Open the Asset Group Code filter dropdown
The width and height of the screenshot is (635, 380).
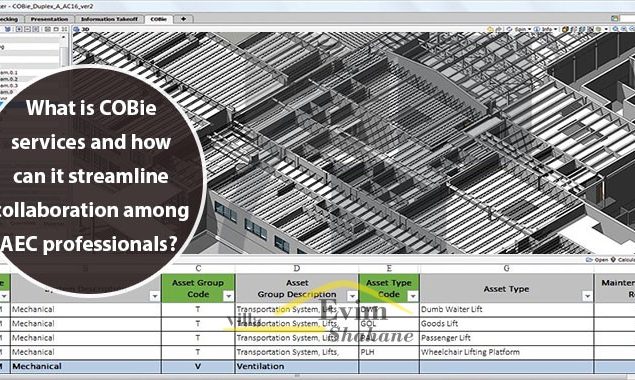click(228, 297)
